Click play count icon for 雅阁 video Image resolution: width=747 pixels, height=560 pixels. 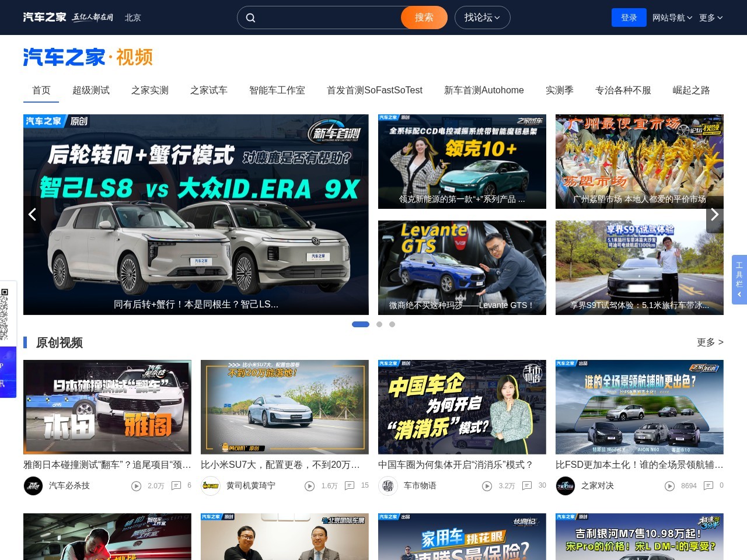[137, 486]
